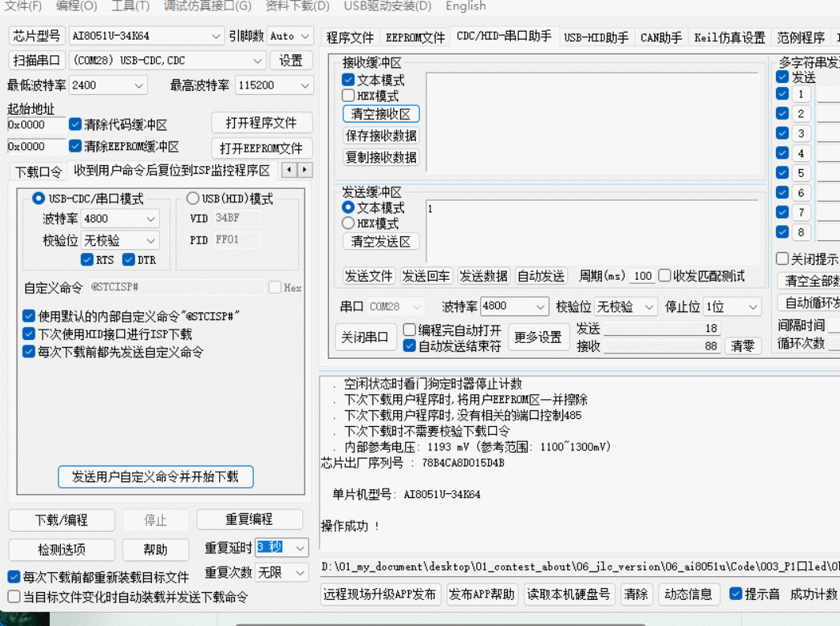The height and width of the screenshot is (626, 840).
Task: Open the 文件(F) menu
Action: (23, 6)
